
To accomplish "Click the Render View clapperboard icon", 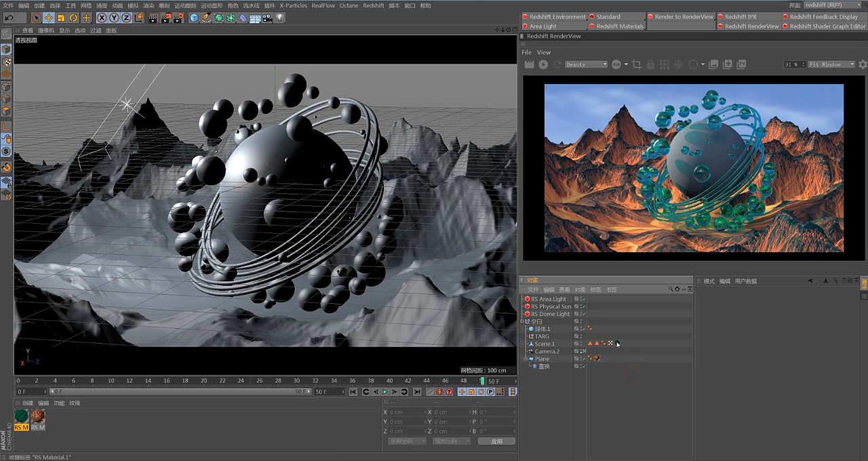I will [154, 18].
